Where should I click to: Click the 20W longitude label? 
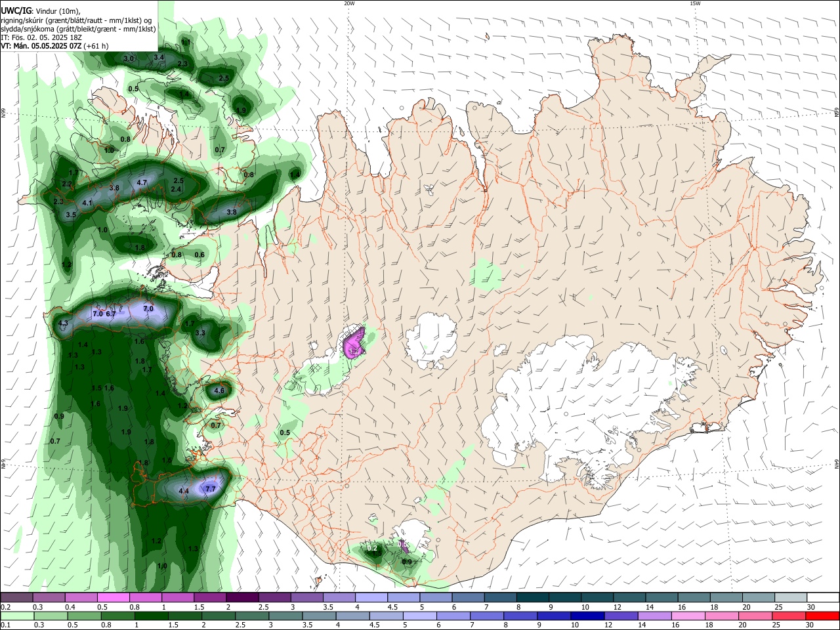(349, 3)
